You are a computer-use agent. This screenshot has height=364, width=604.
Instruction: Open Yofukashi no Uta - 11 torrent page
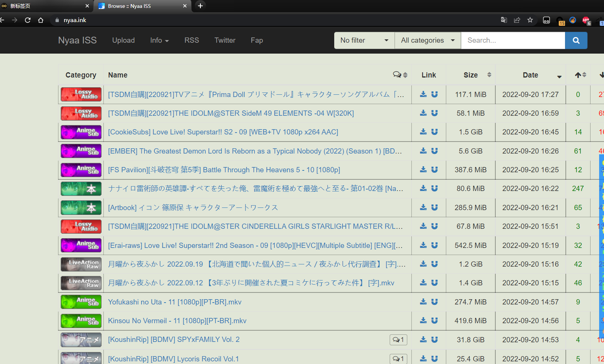[175, 302]
